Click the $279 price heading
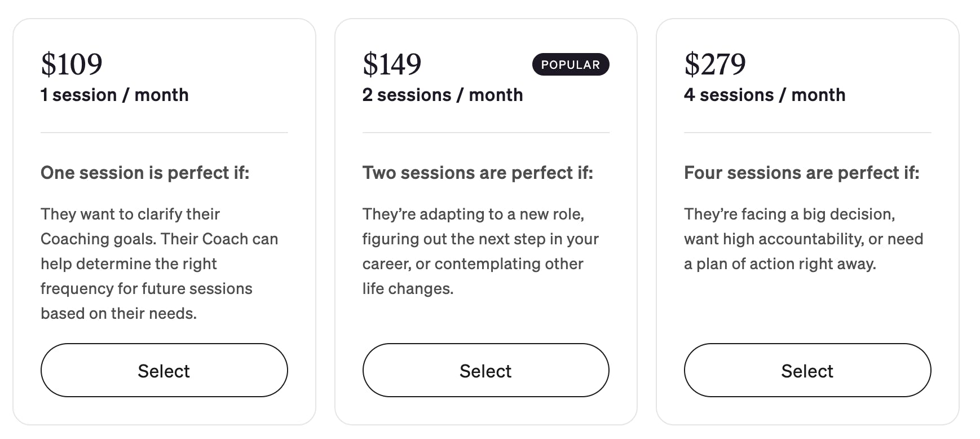Screen dimensions: 980x439 coord(714,64)
